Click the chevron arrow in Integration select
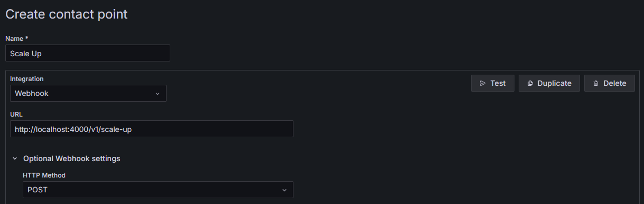 157,94
